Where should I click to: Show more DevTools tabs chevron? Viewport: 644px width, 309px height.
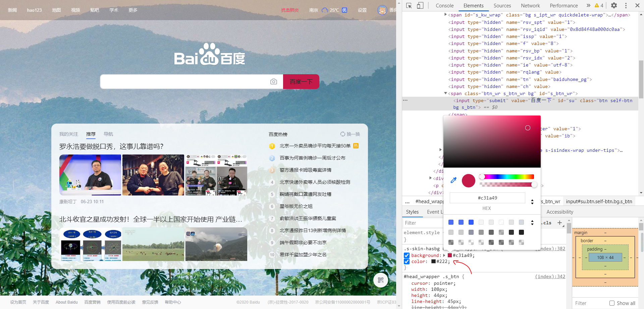click(588, 5)
